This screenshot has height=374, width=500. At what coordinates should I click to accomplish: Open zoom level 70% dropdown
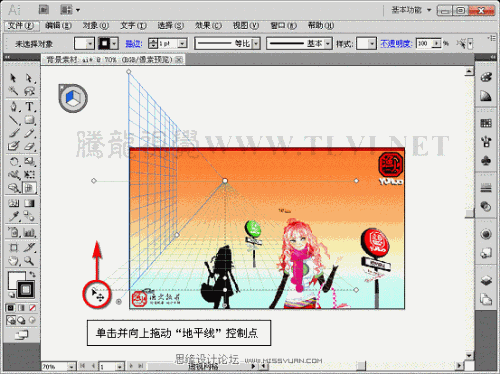(71, 366)
